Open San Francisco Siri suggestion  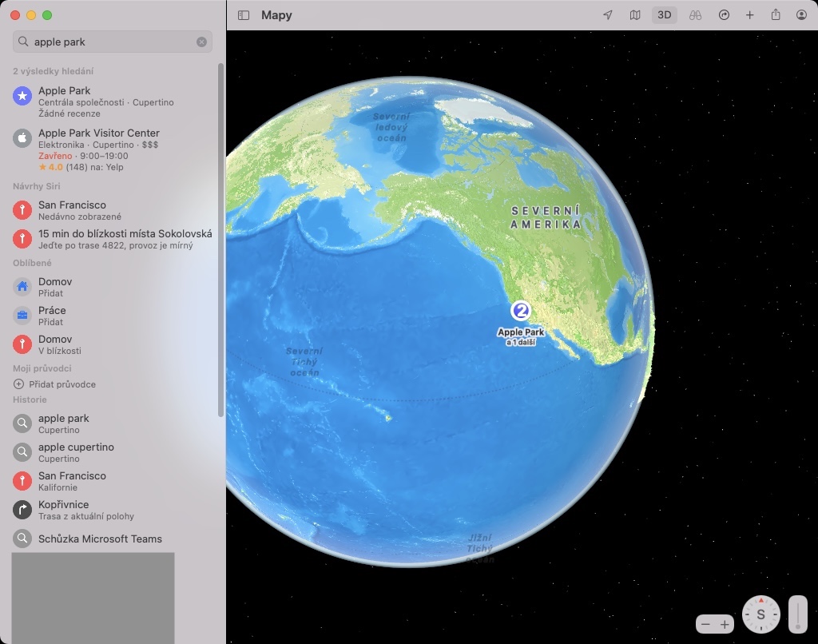(x=112, y=210)
